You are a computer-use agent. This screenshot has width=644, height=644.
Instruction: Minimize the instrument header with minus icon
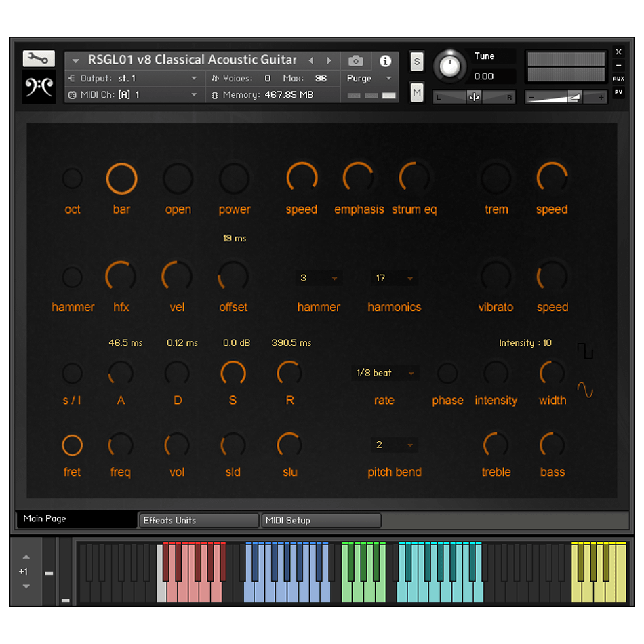pyautogui.click(x=618, y=65)
